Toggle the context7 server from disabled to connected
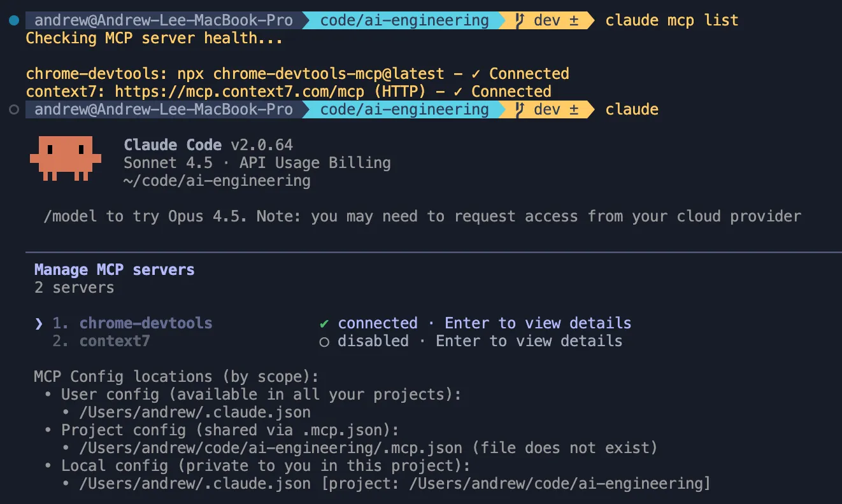842x504 pixels. [x=115, y=341]
